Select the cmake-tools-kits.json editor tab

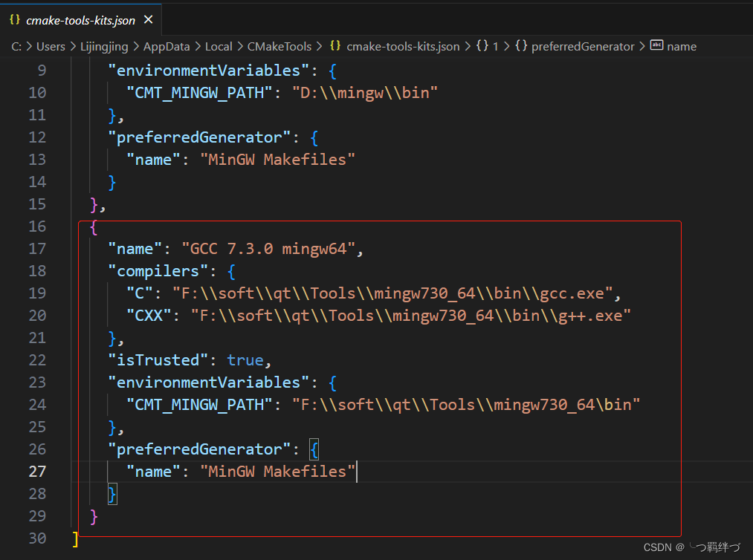click(x=81, y=19)
